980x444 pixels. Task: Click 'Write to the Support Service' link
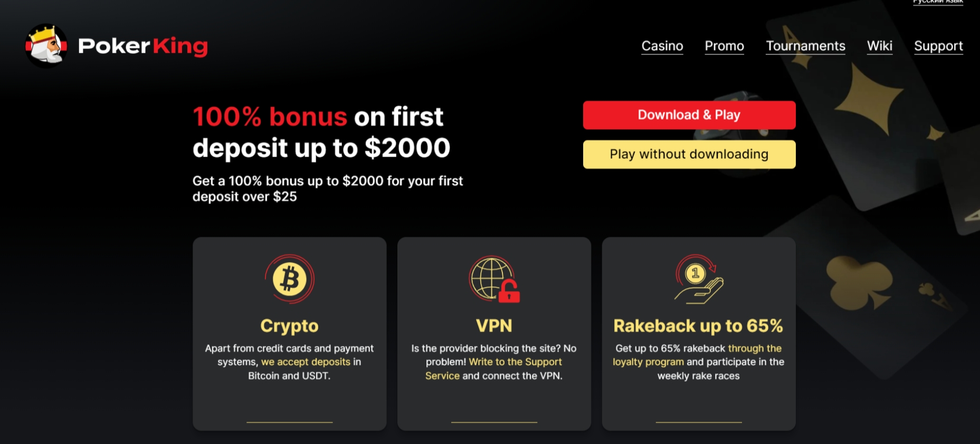515,362
